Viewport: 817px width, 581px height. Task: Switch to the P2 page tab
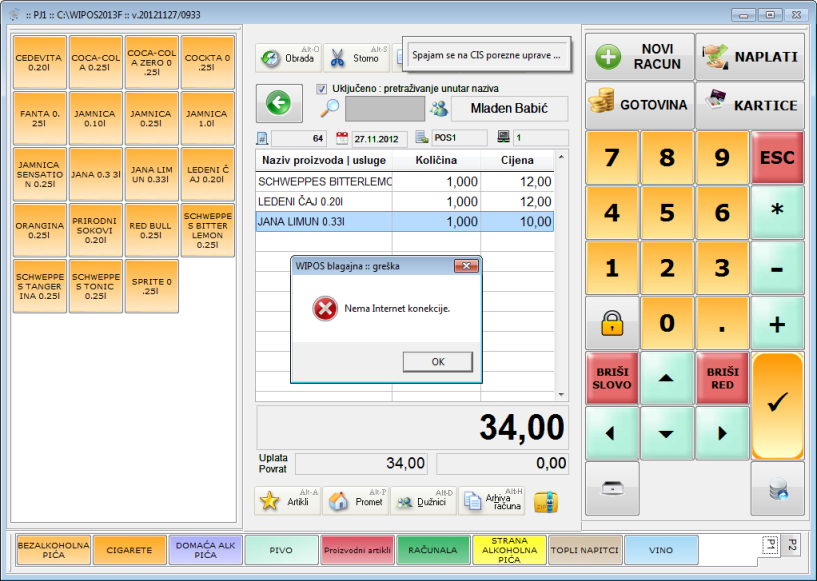[792, 545]
